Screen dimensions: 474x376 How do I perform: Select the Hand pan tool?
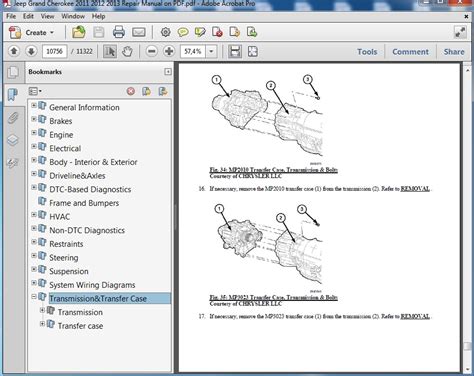127,51
